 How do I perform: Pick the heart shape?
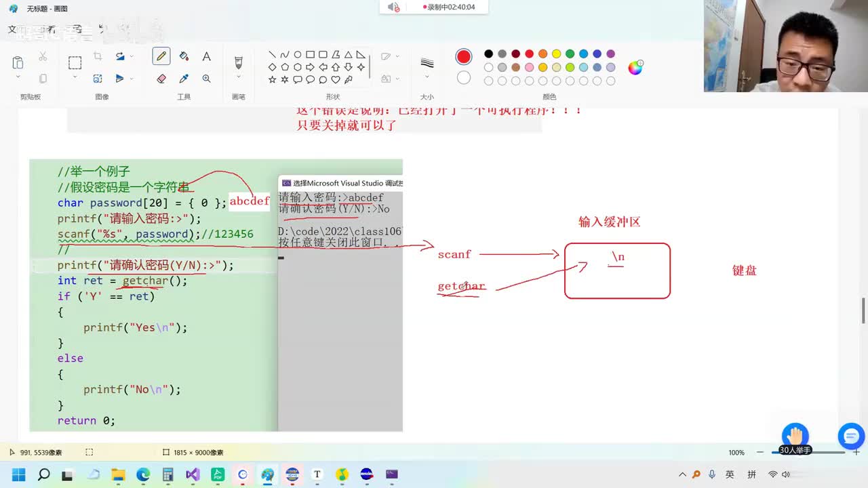pyautogui.click(x=335, y=79)
